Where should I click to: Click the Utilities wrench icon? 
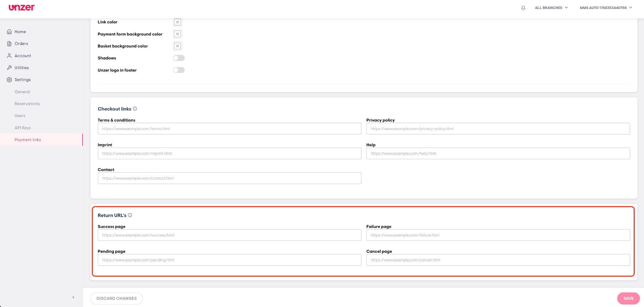pos(9,67)
